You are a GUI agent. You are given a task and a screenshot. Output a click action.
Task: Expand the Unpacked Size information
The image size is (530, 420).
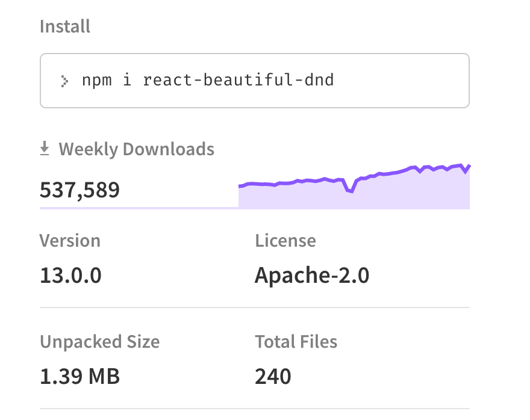point(99,341)
